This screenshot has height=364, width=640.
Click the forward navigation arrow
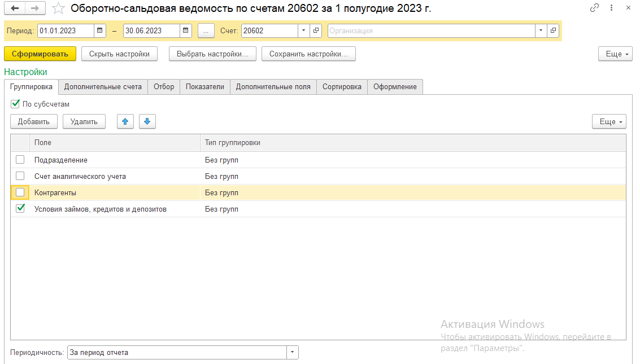[x=34, y=8]
